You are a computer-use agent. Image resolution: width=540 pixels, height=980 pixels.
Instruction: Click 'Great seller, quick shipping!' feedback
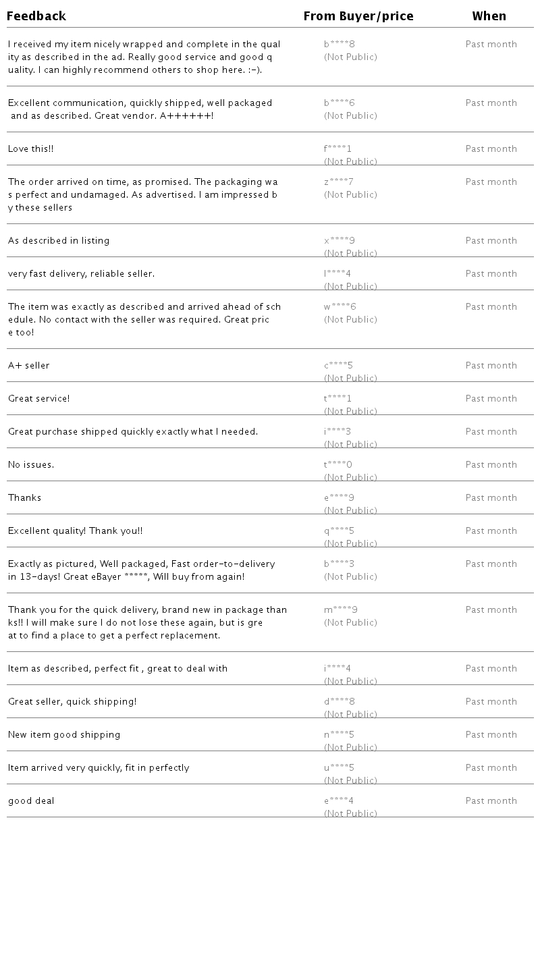72,702
